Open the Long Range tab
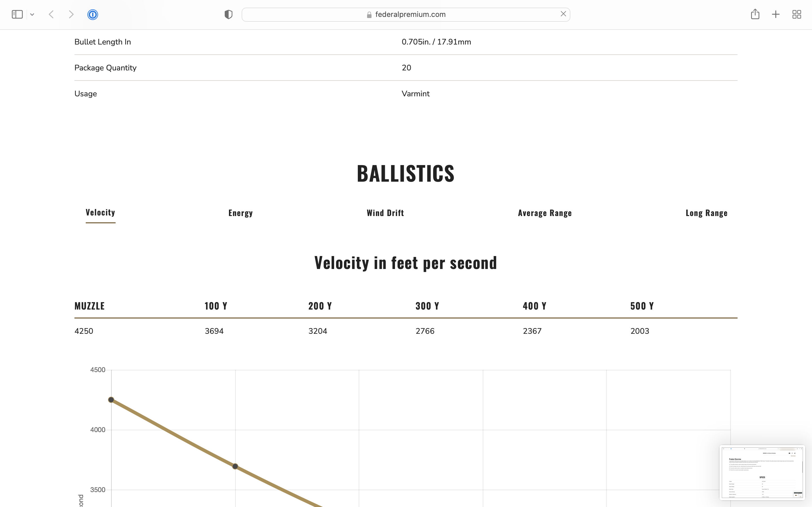812x507 pixels. (707, 213)
